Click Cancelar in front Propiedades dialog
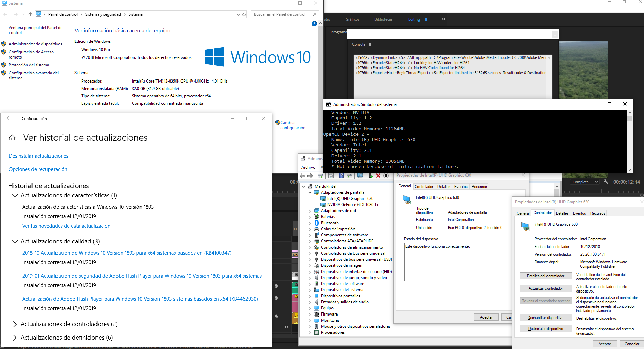Image resolution: width=644 pixels, height=349 pixels. (x=632, y=344)
